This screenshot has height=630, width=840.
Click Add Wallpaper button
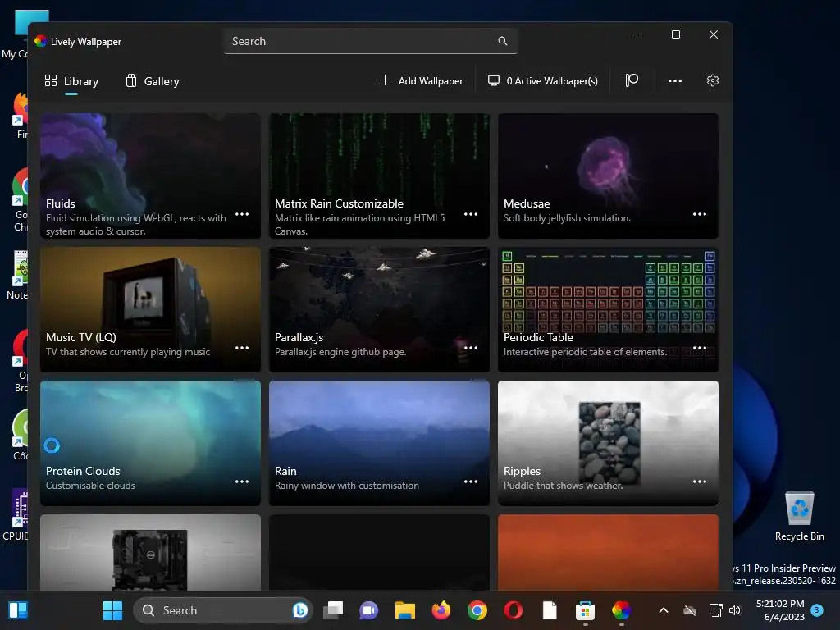point(422,81)
